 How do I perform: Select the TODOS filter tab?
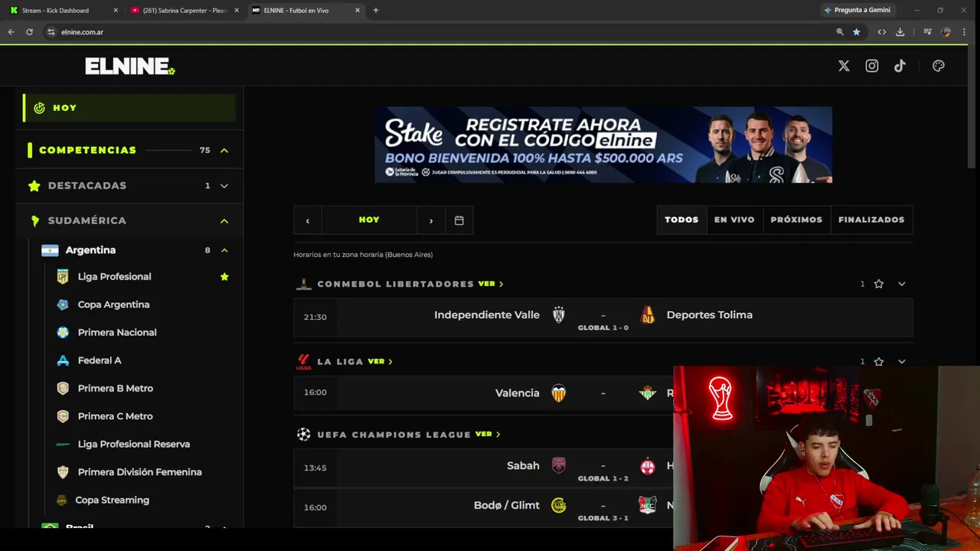click(681, 220)
